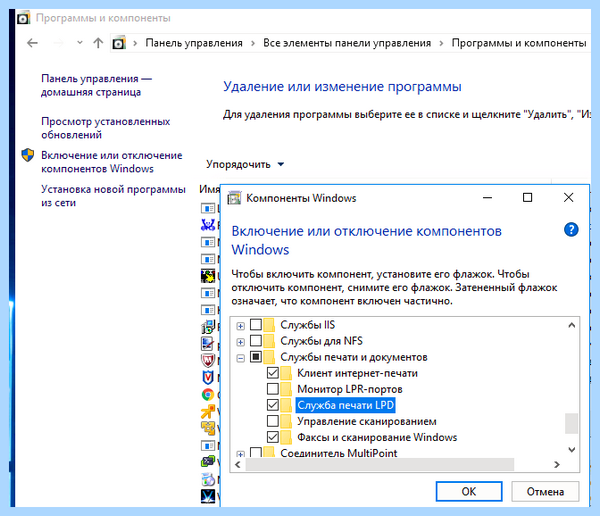Image resolution: width=600 pixels, height=516 pixels.
Task: Select the blue skull-and-crossbones program icon
Action: [208, 225]
